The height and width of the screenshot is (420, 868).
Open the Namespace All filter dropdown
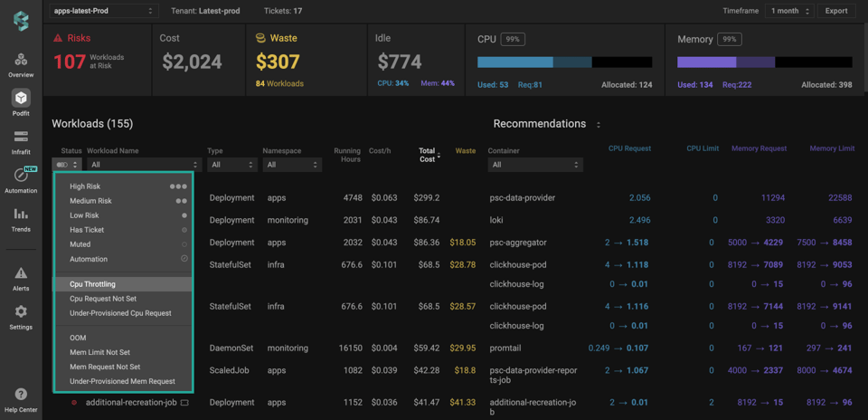292,165
